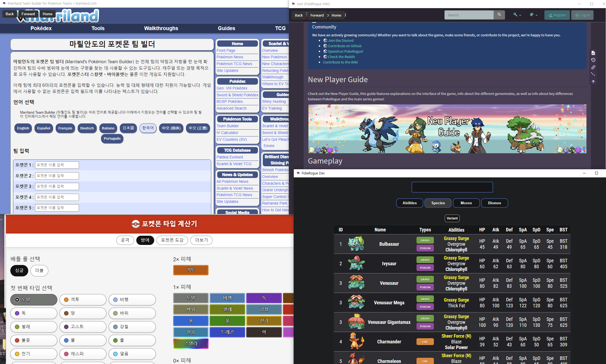Click the 포켓몬 1 name input field

coord(57,165)
